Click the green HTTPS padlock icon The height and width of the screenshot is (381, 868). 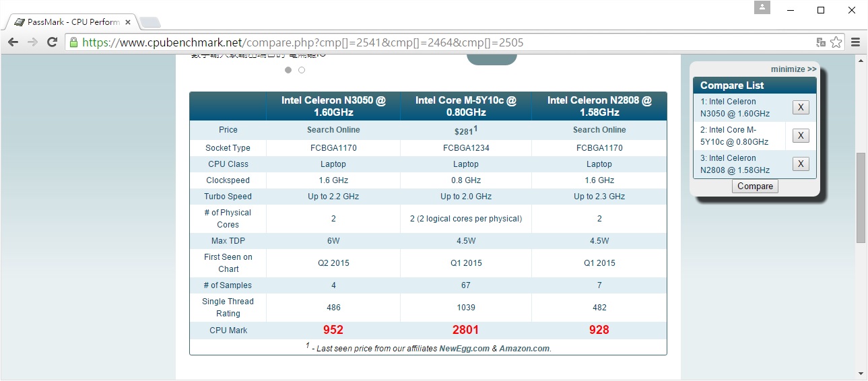[74, 42]
